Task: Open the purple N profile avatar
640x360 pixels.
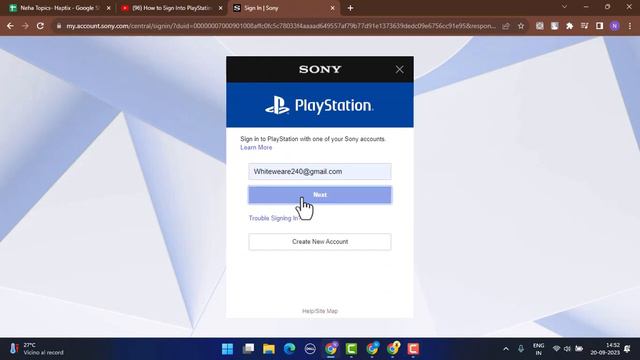Action: pyautogui.click(x=614, y=26)
